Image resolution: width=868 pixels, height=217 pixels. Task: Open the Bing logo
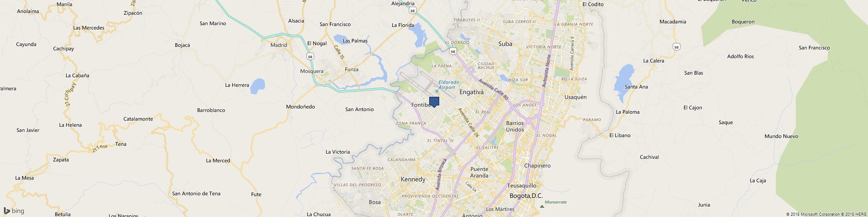(x=13, y=211)
